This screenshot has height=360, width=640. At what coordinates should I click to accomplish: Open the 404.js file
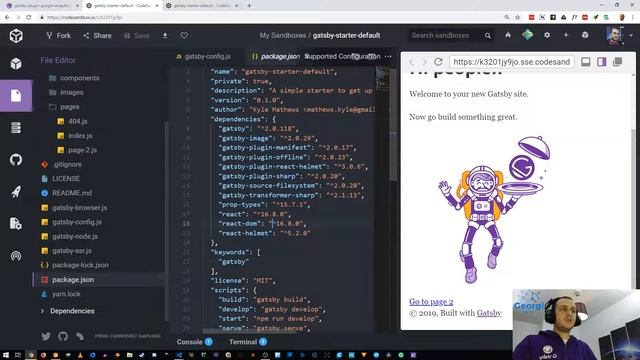[x=72, y=121]
